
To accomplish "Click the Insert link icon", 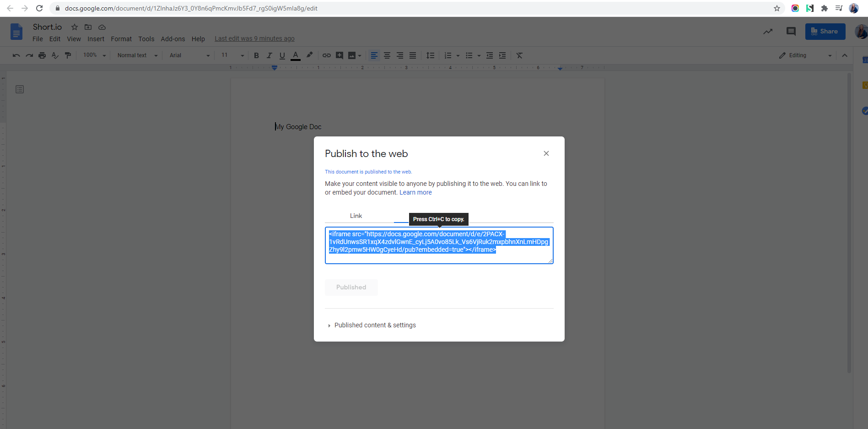I will tap(327, 55).
